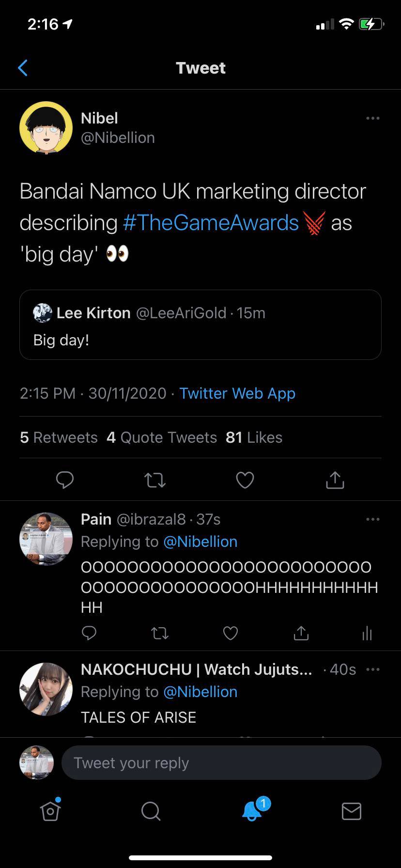The height and width of the screenshot is (868, 401).
Task: Reply to Nibel's main tweet
Action: [65, 480]
